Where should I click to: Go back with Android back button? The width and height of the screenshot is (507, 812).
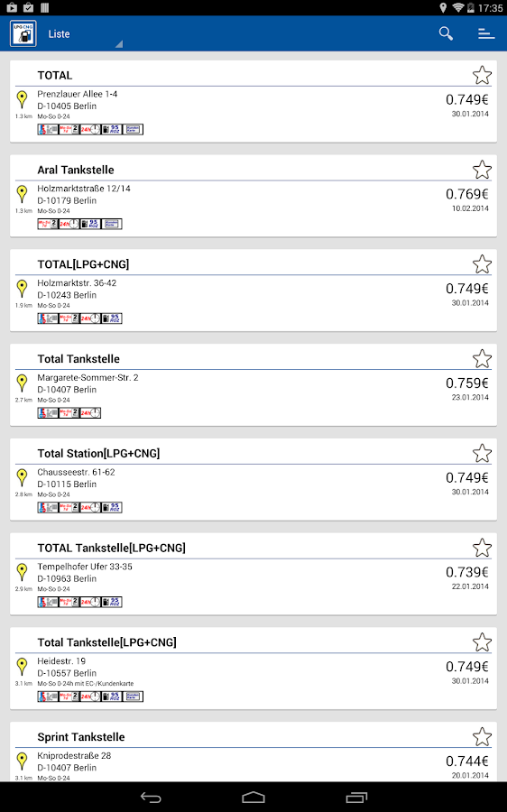[x=151, y=798]
